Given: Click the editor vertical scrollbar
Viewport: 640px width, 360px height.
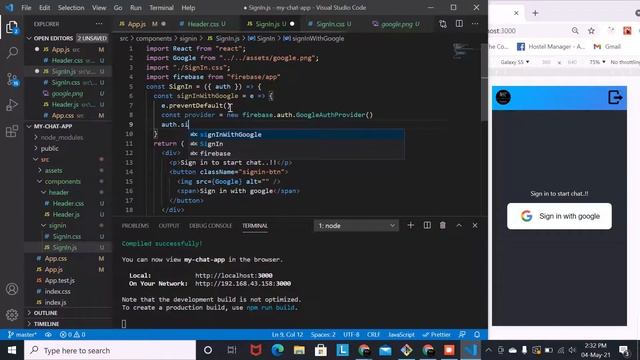Looking at the screenshot, I should coord(484,82).
